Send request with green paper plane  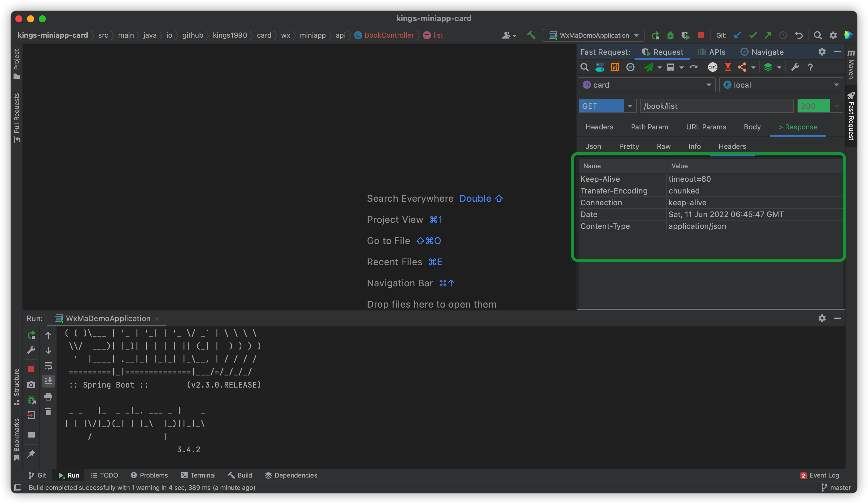point(649,67)
